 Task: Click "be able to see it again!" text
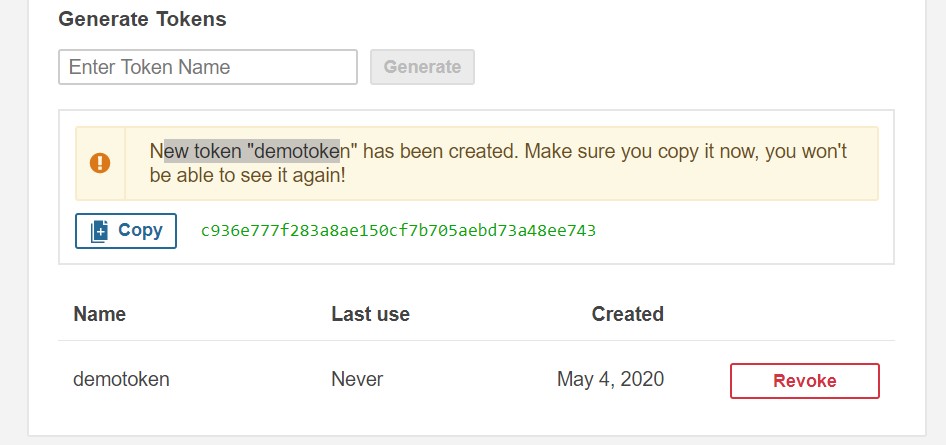(247, 176)
